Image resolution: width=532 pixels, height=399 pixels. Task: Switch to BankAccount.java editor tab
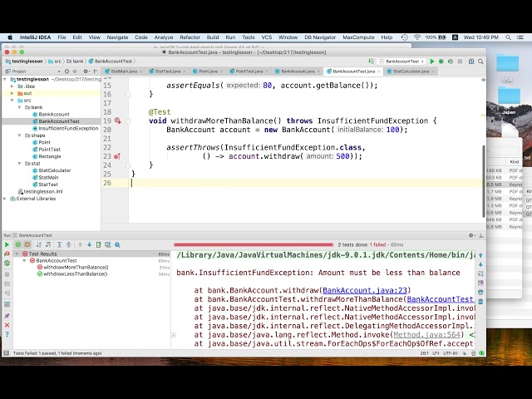[298, 71]
